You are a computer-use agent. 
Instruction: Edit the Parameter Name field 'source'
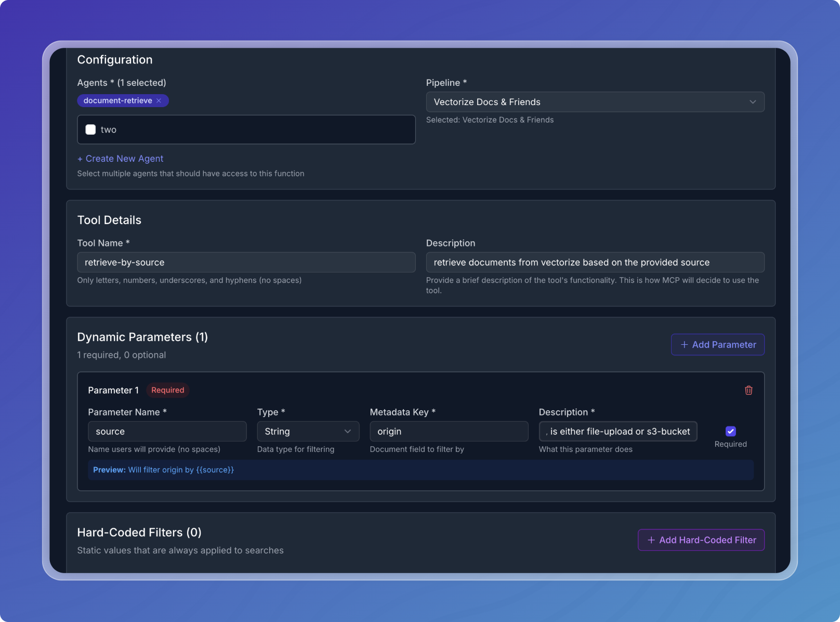click(x=167, y=432)
